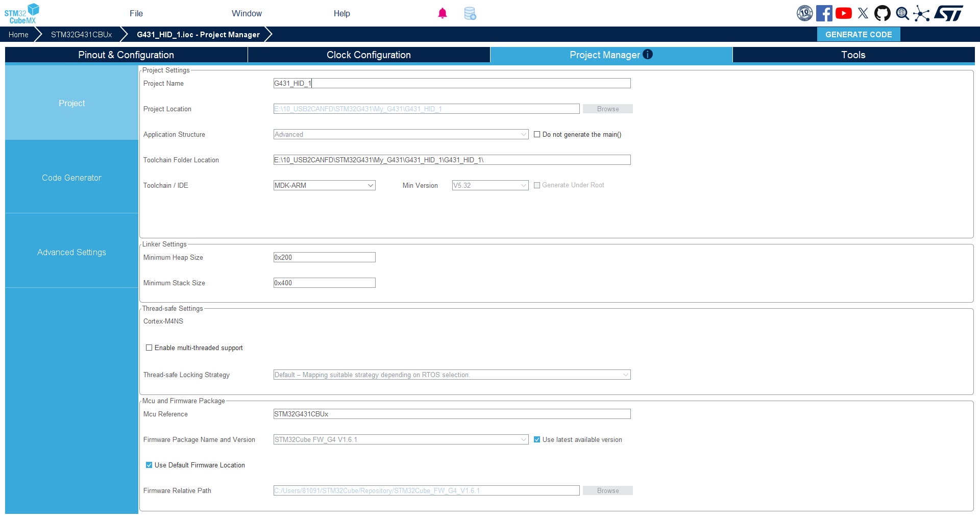Open the Application Structure dropdown
Image resolution: width=980 pixels, height=519 pixels.
pyautogui.click(x=401, y=134)
